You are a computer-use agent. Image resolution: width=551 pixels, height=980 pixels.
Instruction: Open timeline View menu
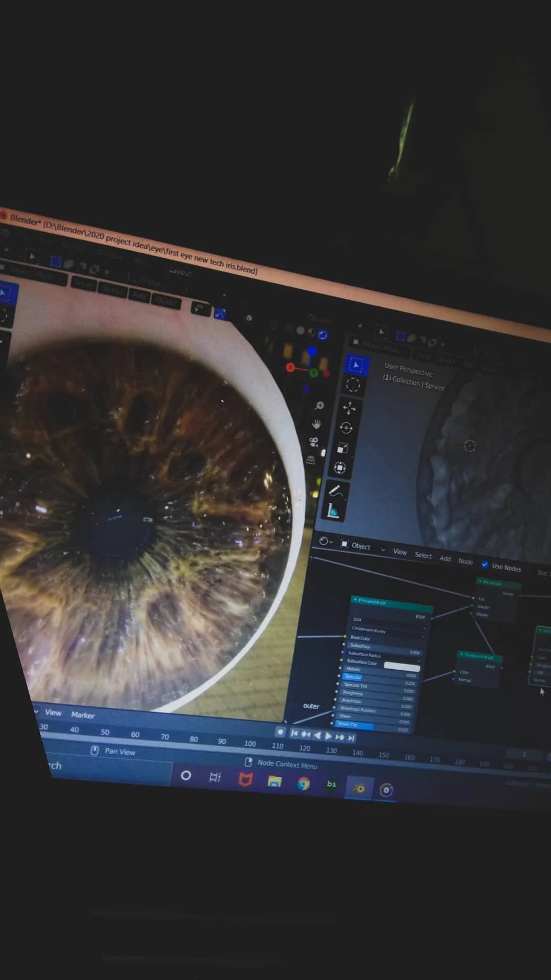pos(54,713)
